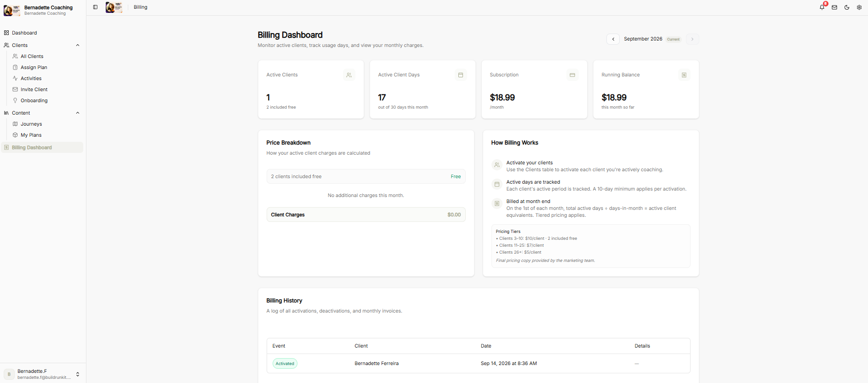Collapse the Clients menu section

pos(78,45)
